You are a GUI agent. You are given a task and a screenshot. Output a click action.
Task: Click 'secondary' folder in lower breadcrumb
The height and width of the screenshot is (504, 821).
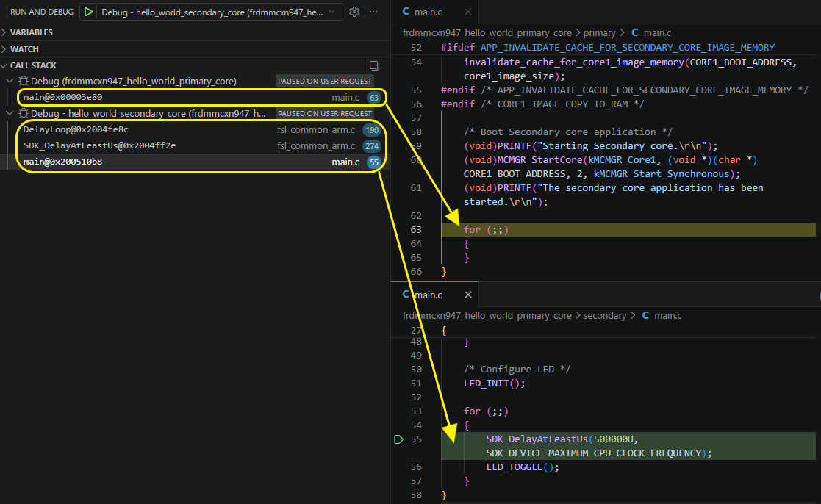coord(605,316)
